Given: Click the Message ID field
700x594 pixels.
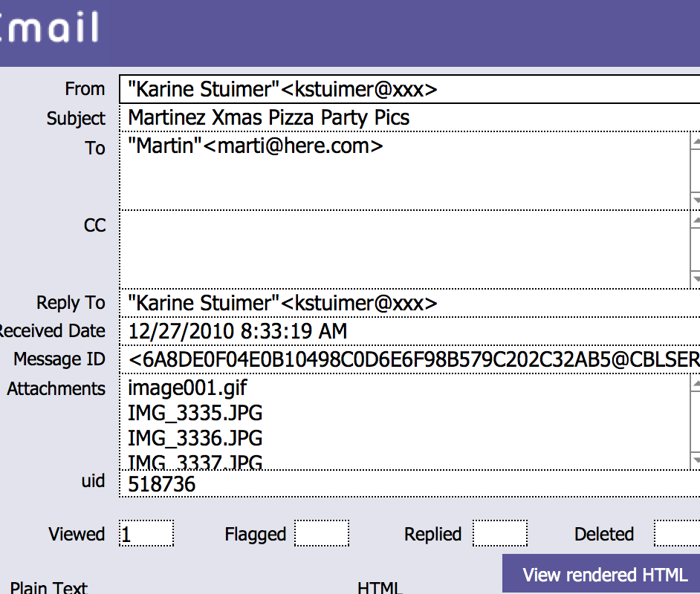Looking at the screenshot, I should (x=409, y=359).
